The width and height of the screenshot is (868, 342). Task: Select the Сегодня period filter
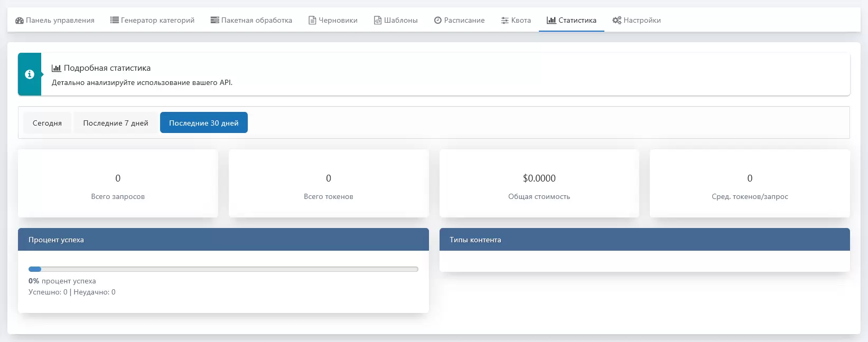click(47, 123)
